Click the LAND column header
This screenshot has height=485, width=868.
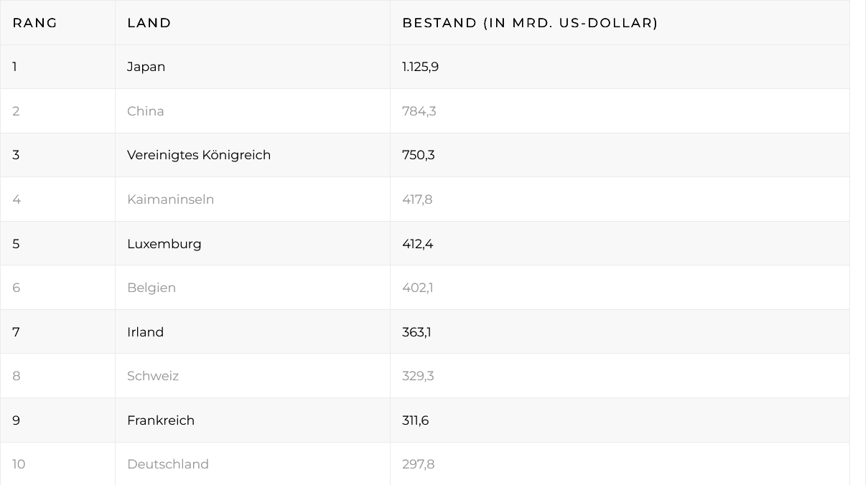point(149,23)
